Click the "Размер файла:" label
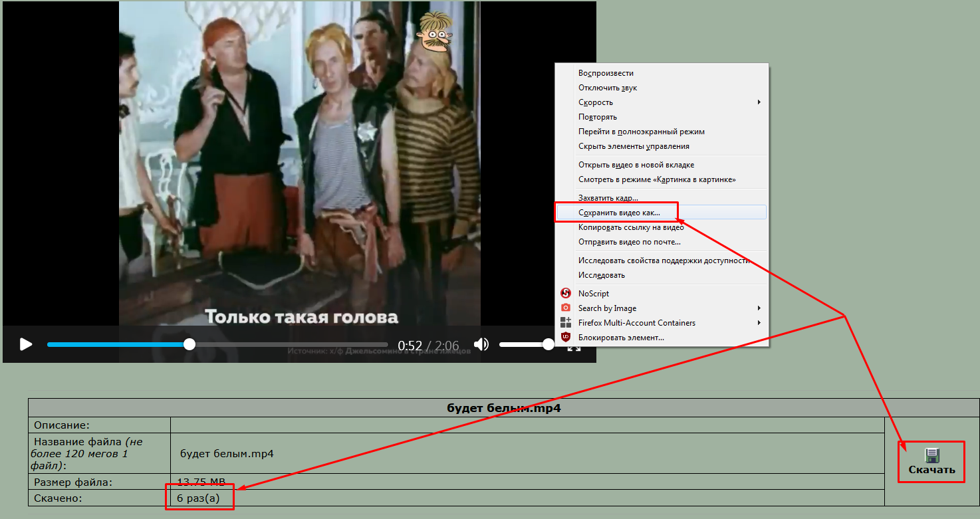 tap(73, 482)
